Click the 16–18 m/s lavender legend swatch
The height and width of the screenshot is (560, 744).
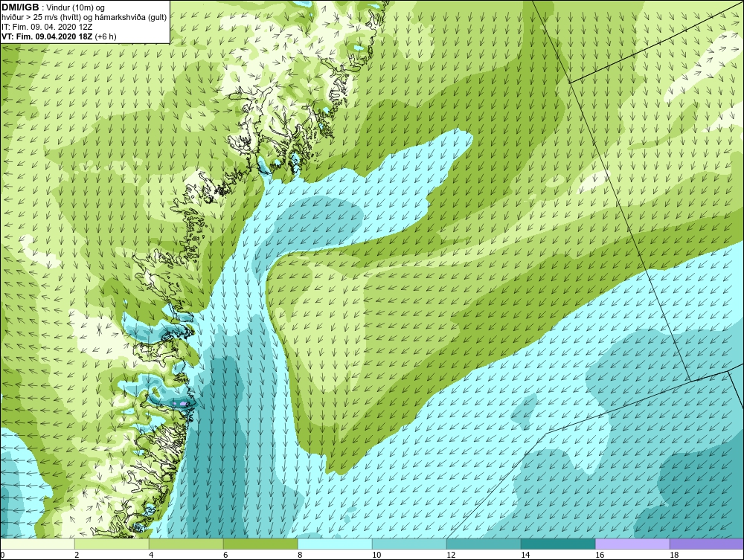(x=632, y=544)
